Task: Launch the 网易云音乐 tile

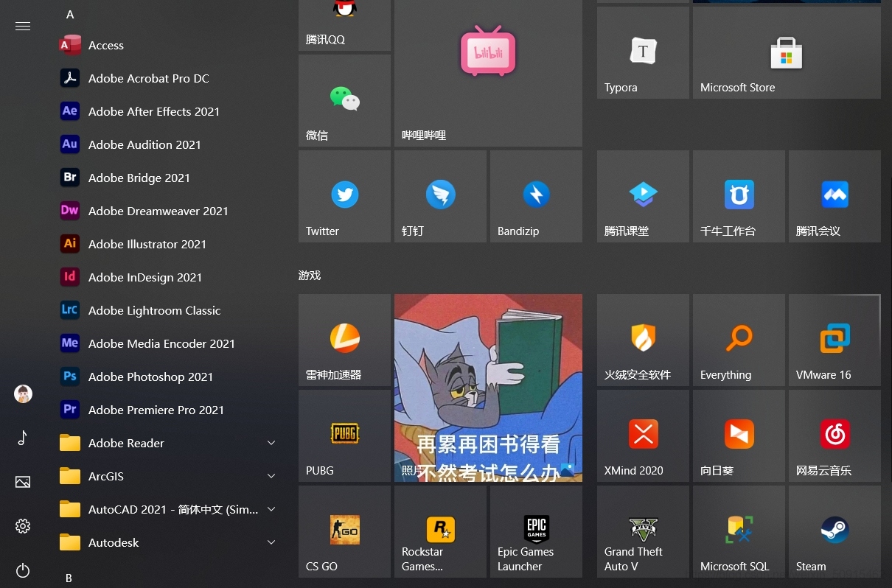Action: pos(834,435)
